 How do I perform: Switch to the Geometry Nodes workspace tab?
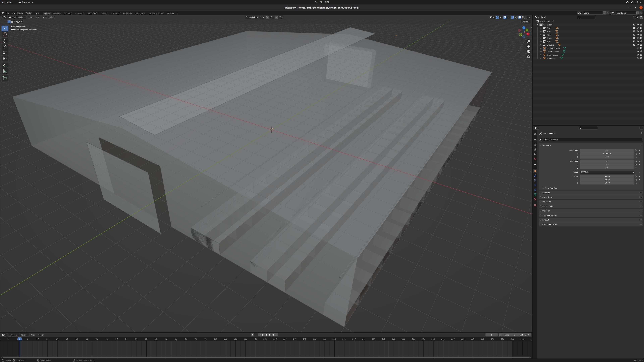coord(156,13)
